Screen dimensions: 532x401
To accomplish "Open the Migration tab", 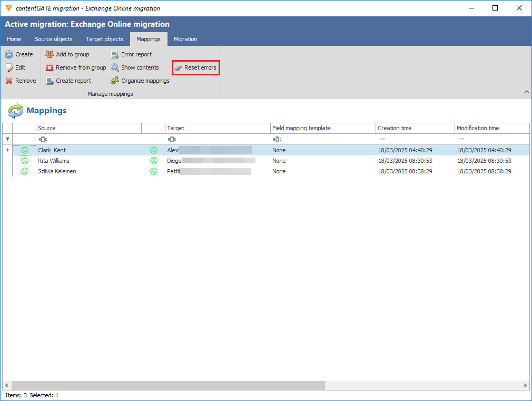I will pyautogui.click(x=185, y=39).
